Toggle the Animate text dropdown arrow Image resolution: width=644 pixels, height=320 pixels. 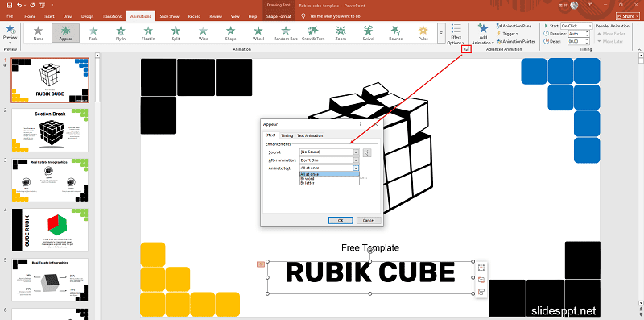(x=356, y=168)
